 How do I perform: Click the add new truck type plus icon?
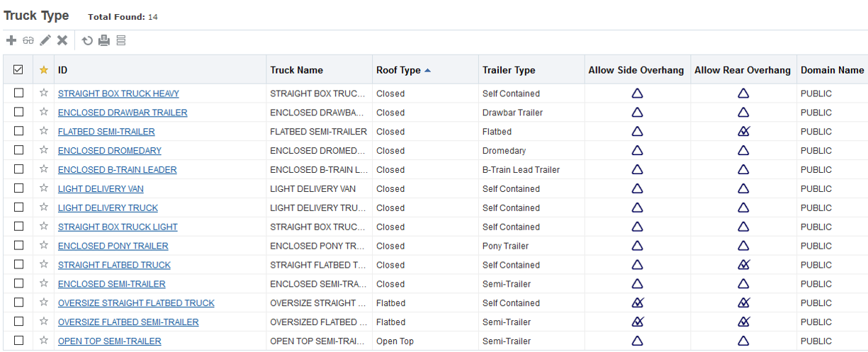11,41
